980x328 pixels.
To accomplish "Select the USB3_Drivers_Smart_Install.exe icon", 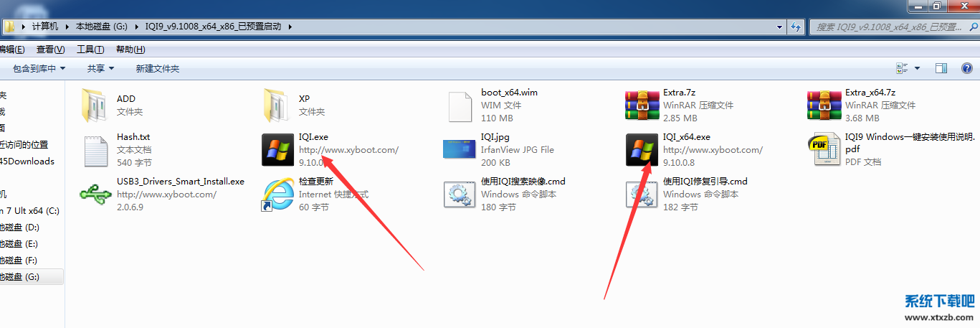I will point(96,195).
